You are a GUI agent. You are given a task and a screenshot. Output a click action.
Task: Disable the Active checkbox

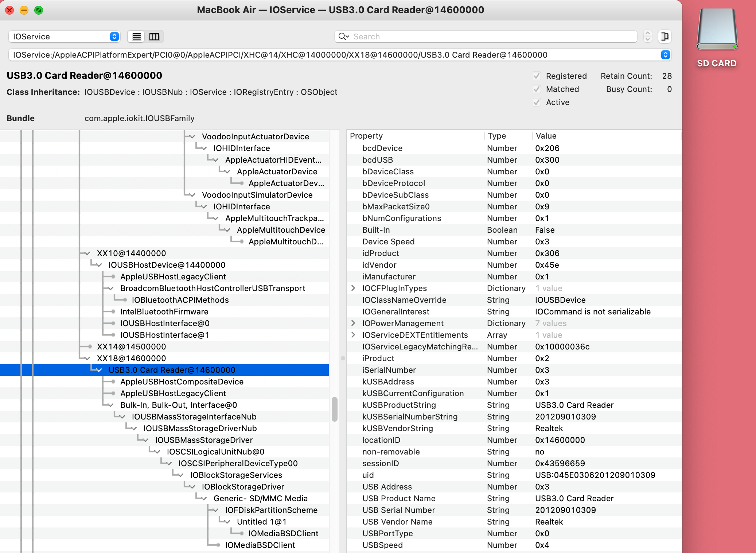tap(537, 102)
